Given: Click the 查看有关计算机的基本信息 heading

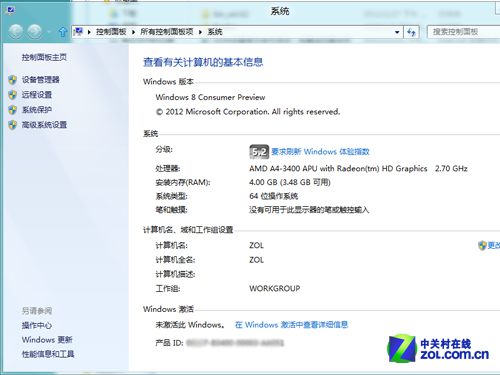Looking at the screenshot, I should (203, 62).
